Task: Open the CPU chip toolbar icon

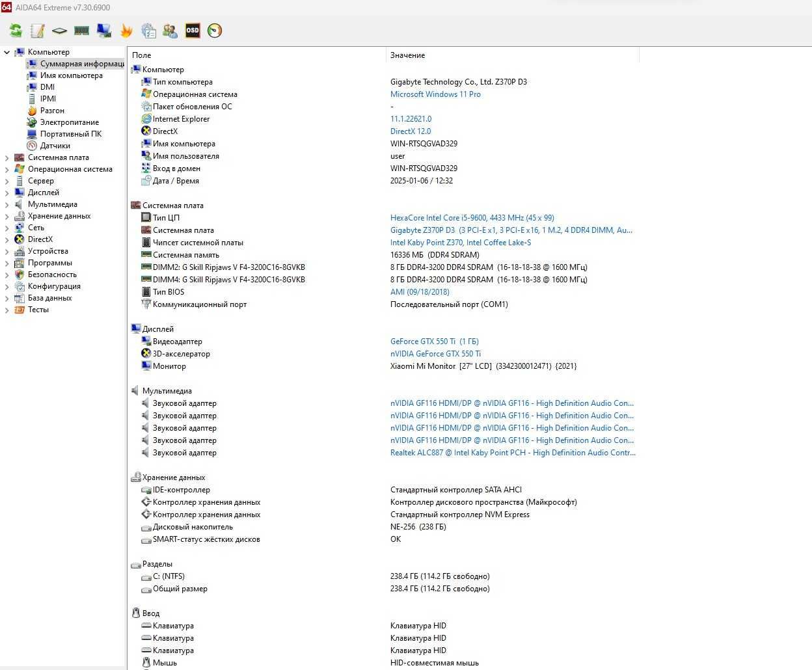Action: [x=60, y=31]
